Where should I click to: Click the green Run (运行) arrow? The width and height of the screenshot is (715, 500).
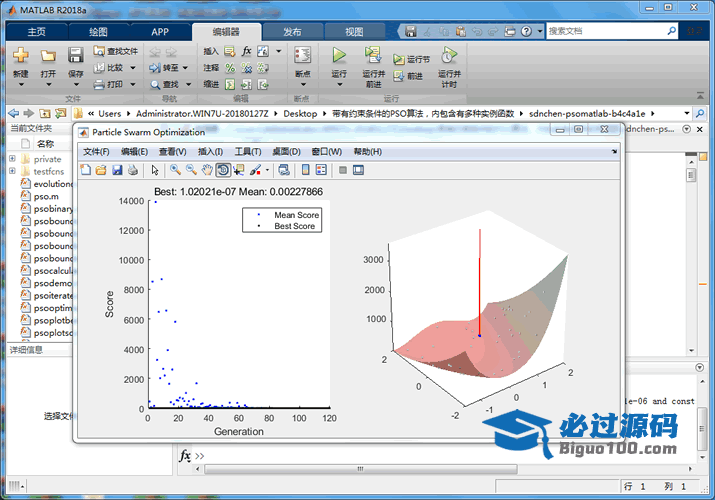click(x=339, y=55)
